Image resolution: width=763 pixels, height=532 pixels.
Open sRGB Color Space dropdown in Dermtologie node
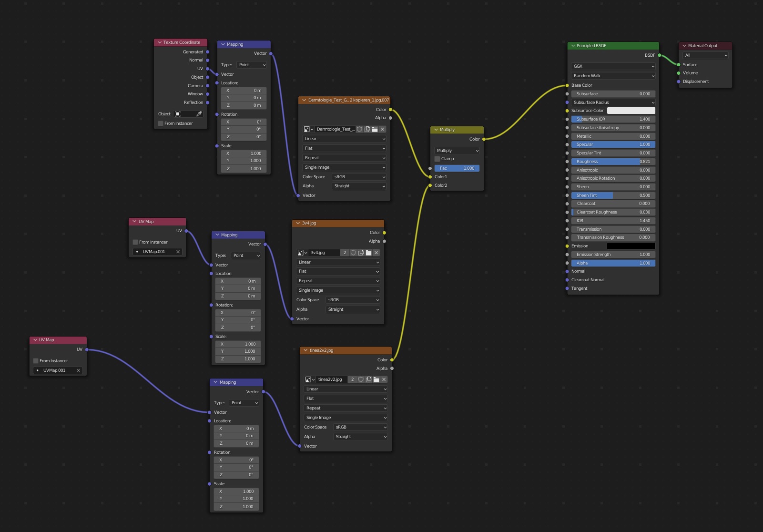coord(359,177)
